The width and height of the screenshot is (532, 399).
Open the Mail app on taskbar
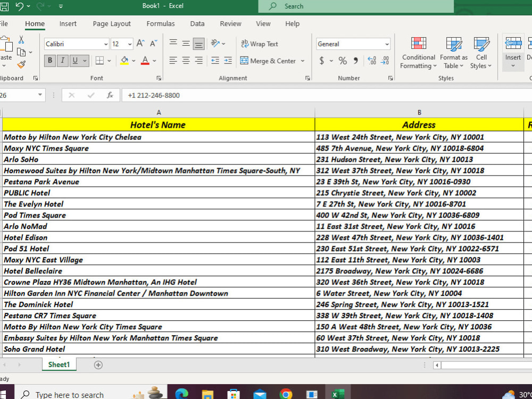coord(260,395)
